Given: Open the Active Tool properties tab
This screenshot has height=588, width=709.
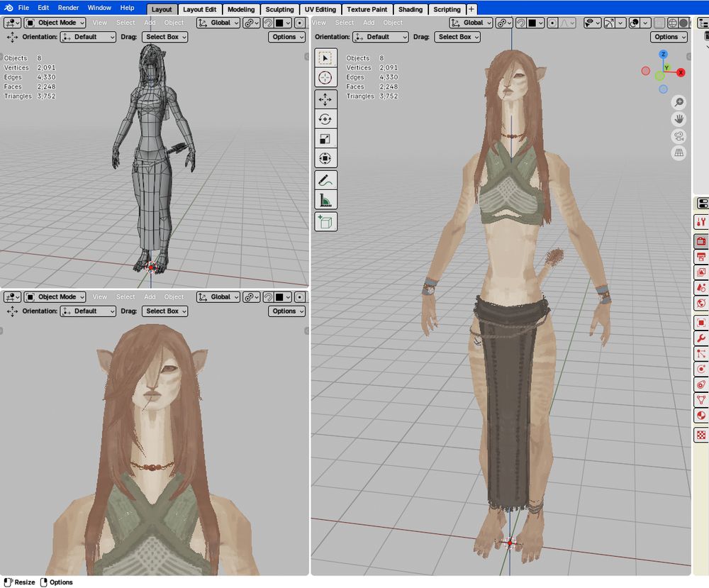Looking at the screenshot, I should pos(701,221).
